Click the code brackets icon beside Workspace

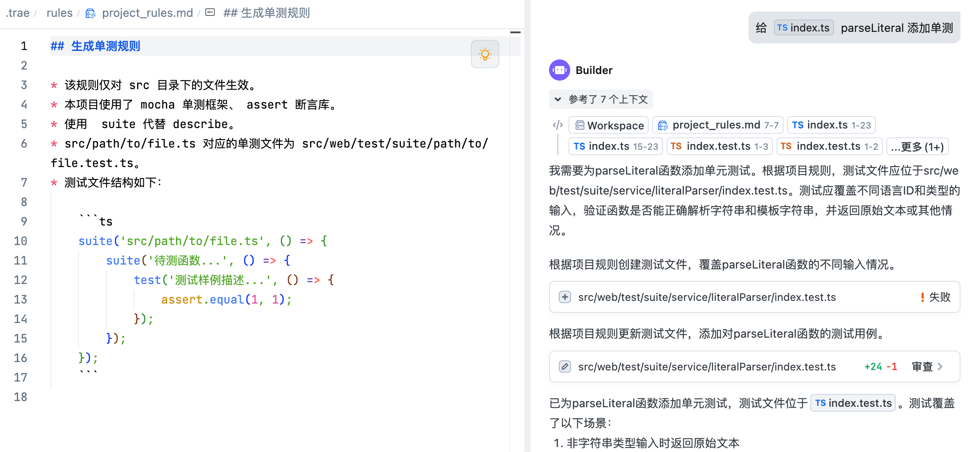point(558,125)
